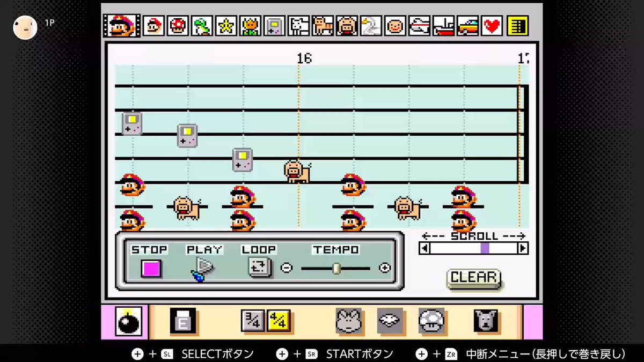Switch time signature to 3/4
Screen dimensions: 644x362
click(x=252, y=321)
